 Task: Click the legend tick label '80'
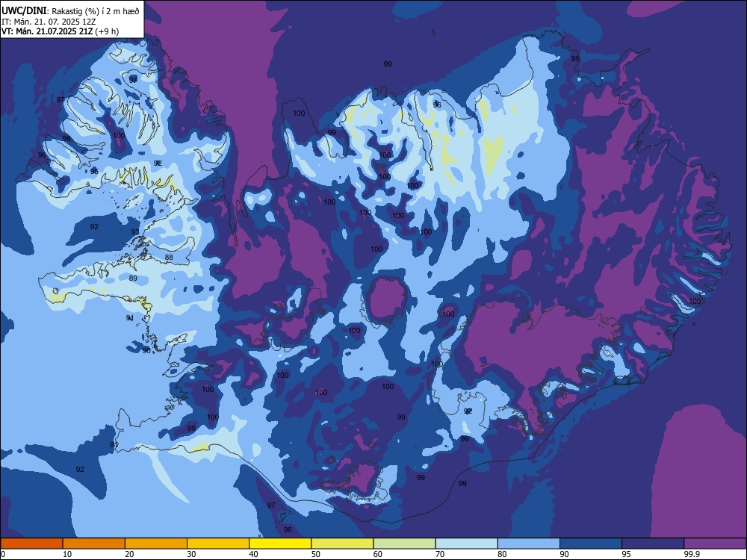(502, 554)
